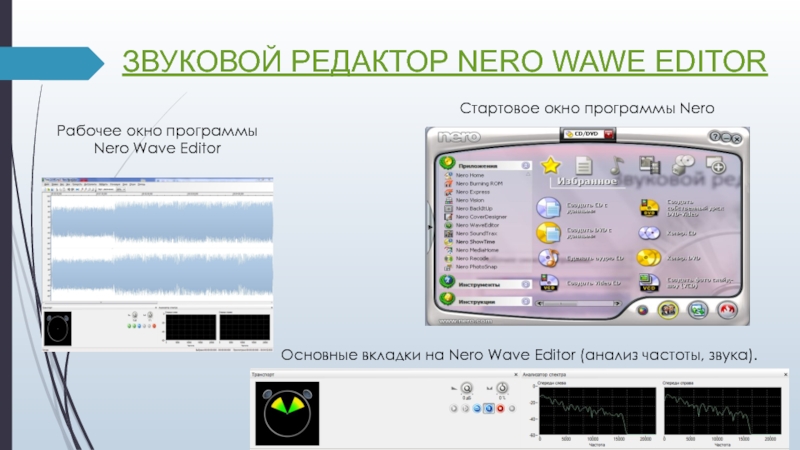Open the slide title link ЗВУКОВОЙ РЕДАКТОР NERO WAWE EDITOR

(444, 61)
